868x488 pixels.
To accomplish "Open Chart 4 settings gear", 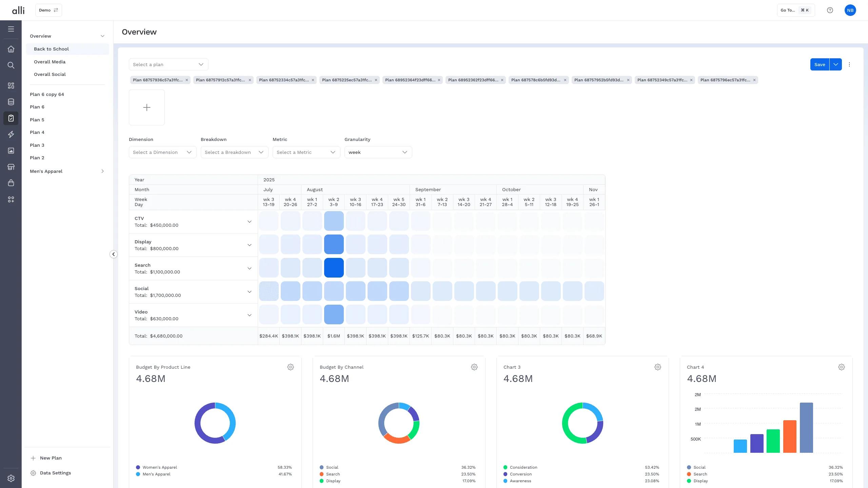I will point(842,367).
